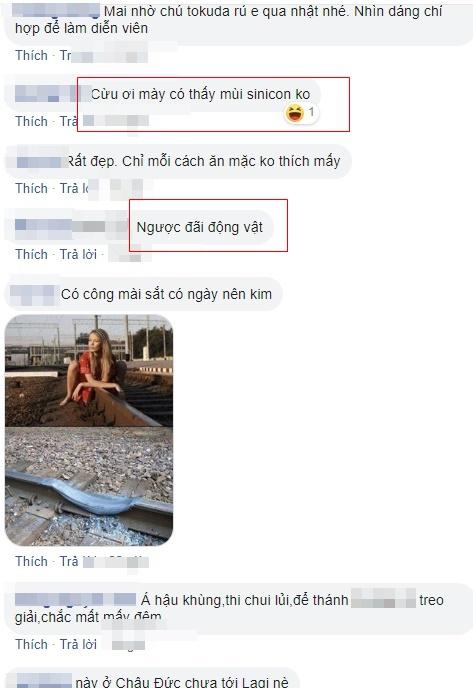Click Thích under "Á hậu khùng" comment

coord(31,645)
